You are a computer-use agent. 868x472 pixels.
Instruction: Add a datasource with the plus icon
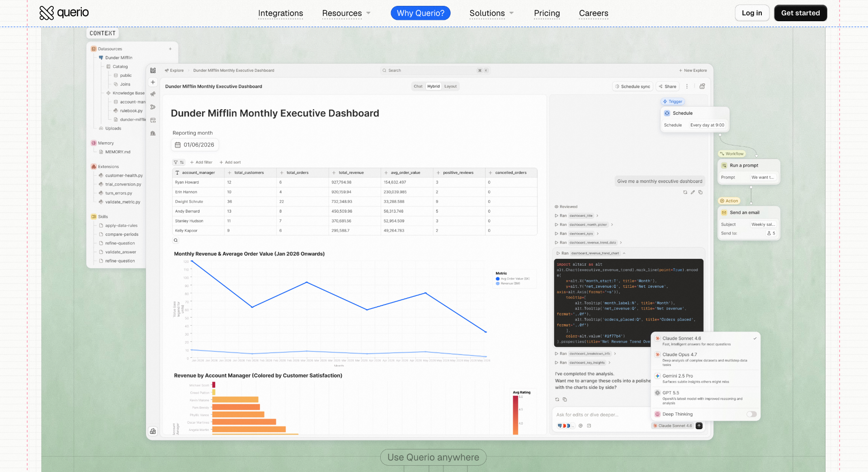(170, 49)
